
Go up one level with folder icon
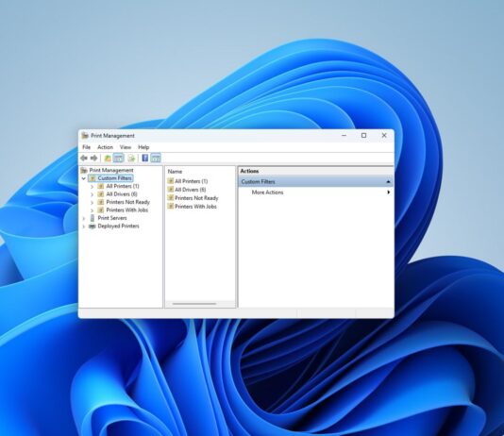(x=108, y=159)
